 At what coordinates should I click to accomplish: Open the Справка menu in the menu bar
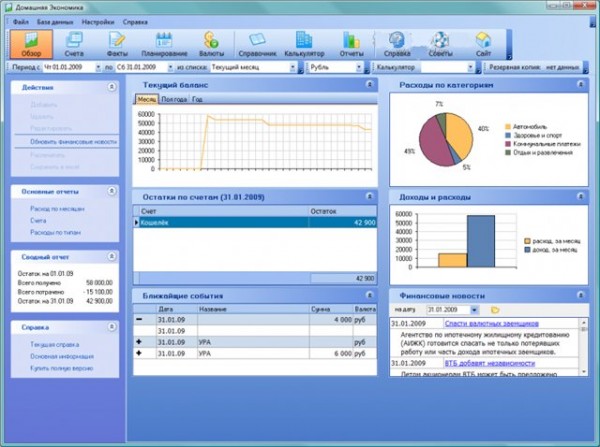(135, 22)
